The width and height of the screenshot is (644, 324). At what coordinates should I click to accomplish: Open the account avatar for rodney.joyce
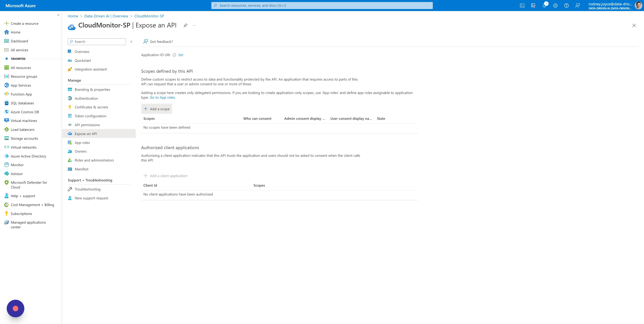coord(638,6)
